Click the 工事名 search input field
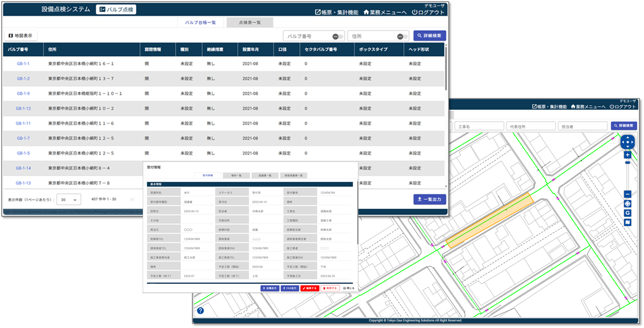This screenshot has width=644, height=328. click(479, 126)
